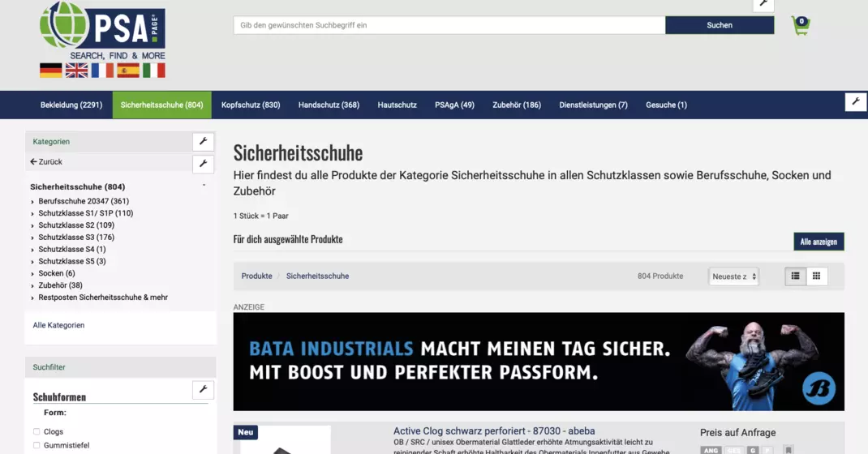Switch to list view layout
This screenshot has height=454, width=868.
pyautogui.click(x=796, y=276)
